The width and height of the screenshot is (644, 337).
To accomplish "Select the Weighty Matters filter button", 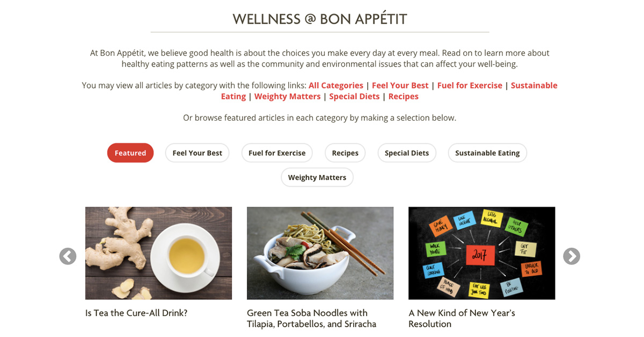I will 317,177.
